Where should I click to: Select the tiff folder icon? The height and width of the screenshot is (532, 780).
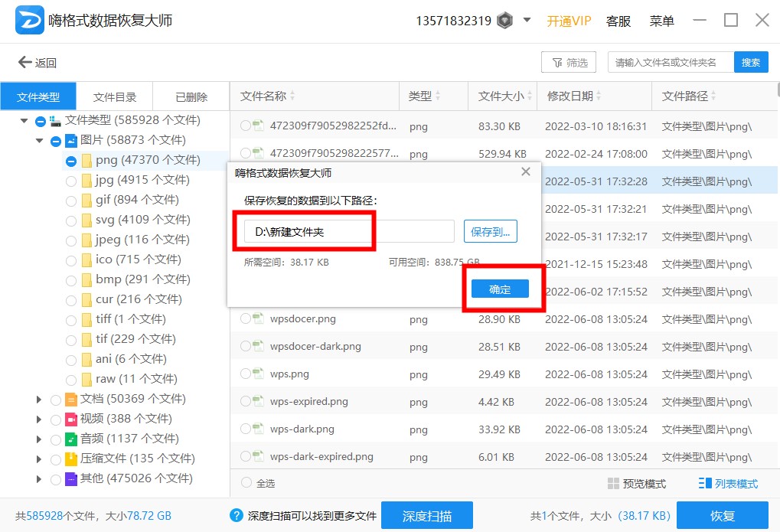(x=86, y=319)
